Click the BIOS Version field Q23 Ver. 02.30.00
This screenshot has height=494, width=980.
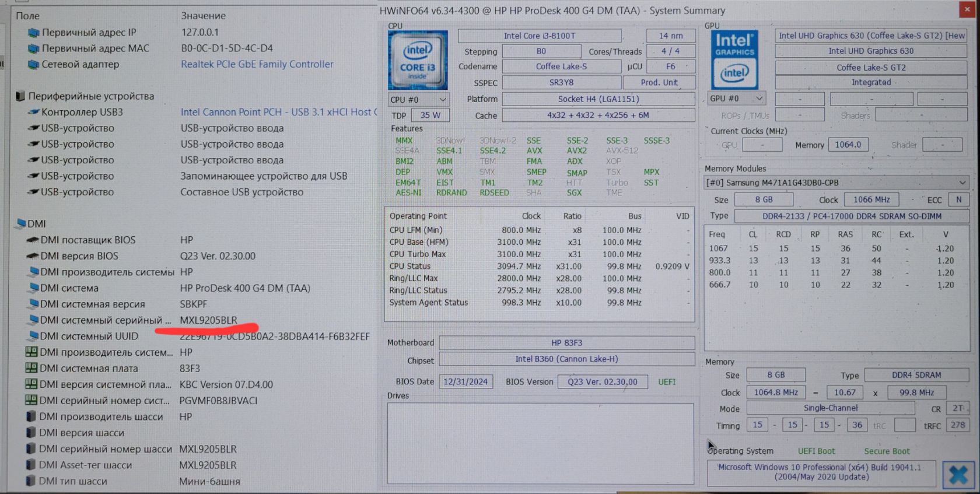(603, 382)
